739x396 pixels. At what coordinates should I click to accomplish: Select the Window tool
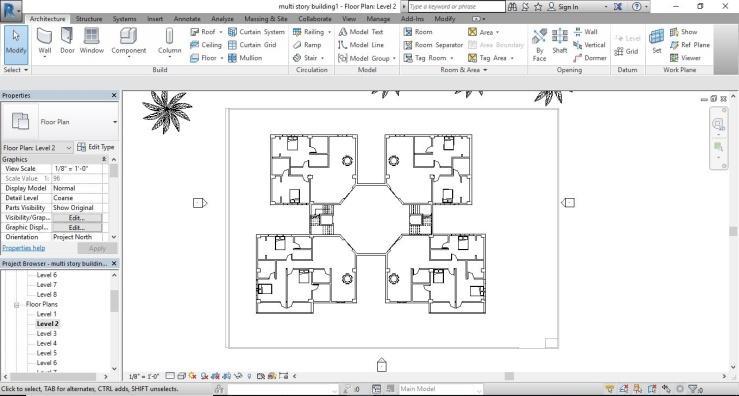[x=91, y=41]
